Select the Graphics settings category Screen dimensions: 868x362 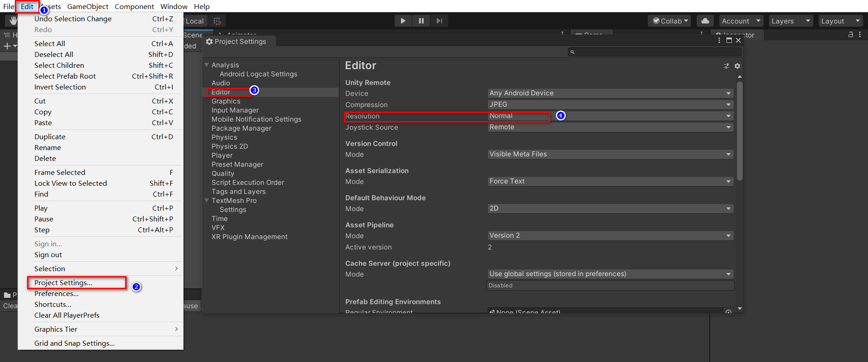[x=226, y=101]
